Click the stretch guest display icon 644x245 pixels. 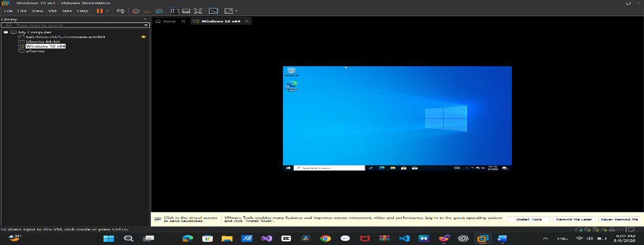[228, 11]
